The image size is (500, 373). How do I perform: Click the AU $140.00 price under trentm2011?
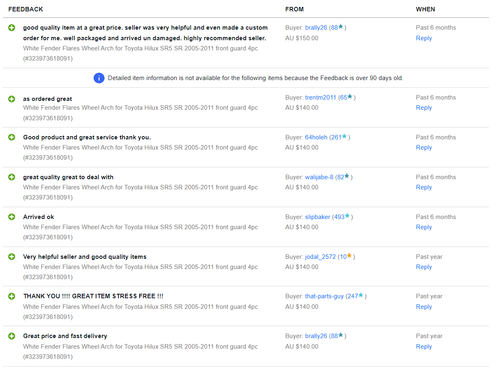pyautogui.click(x=302, y=108)
